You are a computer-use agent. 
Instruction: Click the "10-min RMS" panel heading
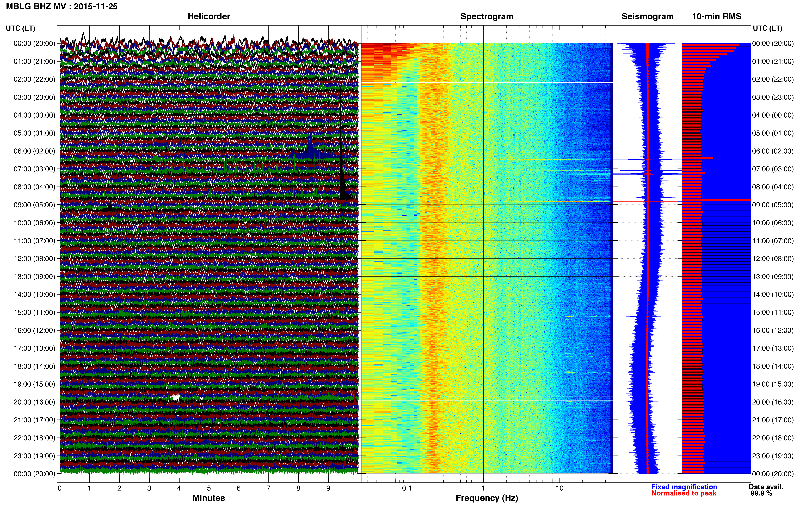click(x=716, y=16)
